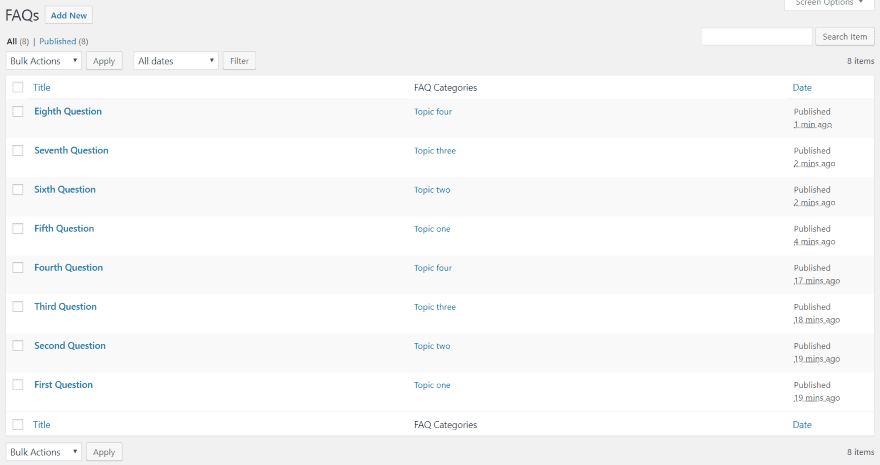Click Topic three for Seventh Question

(x=435, y=151)
